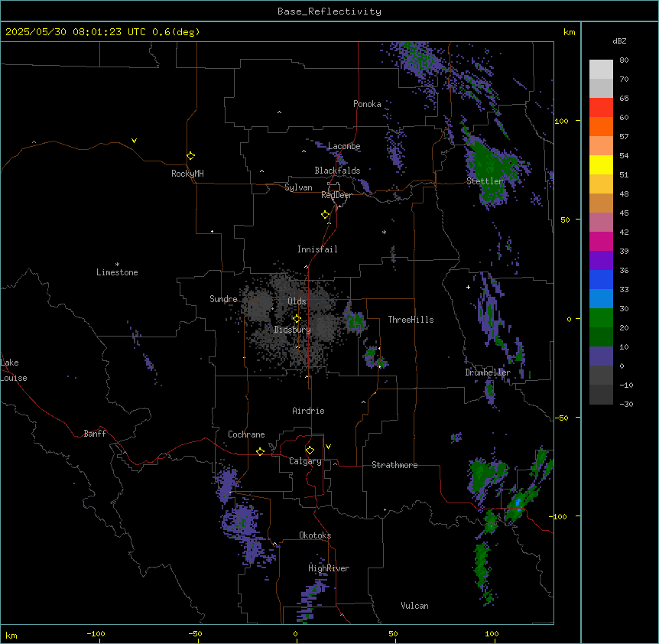
Task: Click the Vulcan town label
Action: pos(415,606)
